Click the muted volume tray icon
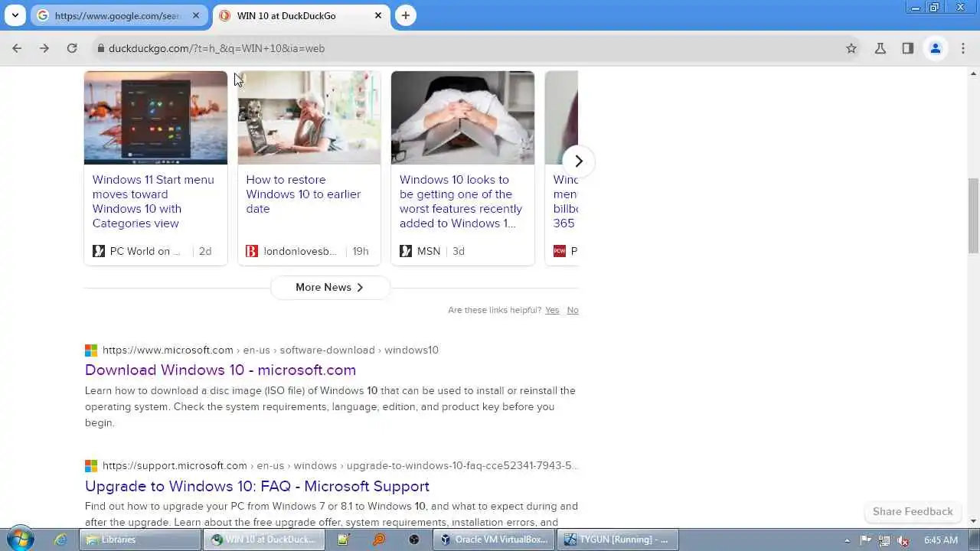Screen dimensions: 980x551 pos(903,540)
